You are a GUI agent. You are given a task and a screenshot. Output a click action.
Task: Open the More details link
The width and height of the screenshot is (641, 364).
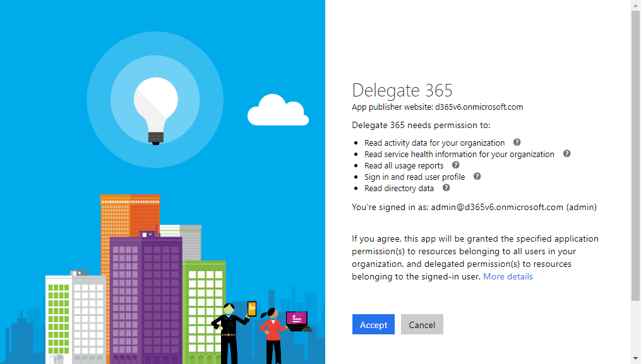point(508,276)
